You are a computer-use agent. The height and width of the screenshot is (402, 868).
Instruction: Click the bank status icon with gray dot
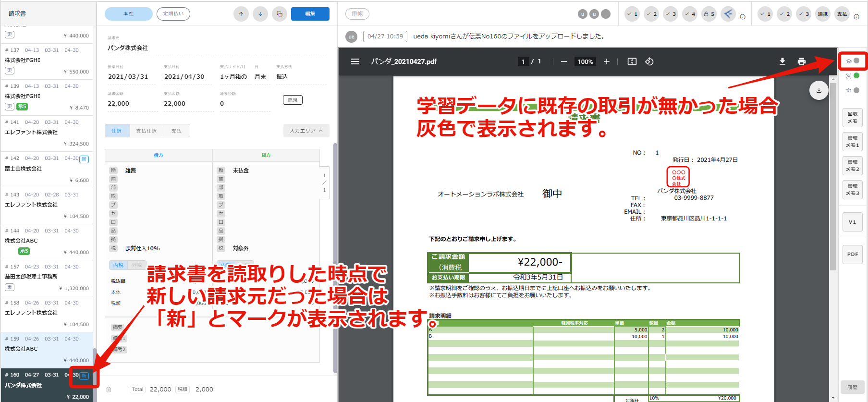click(x=853, y=90)
